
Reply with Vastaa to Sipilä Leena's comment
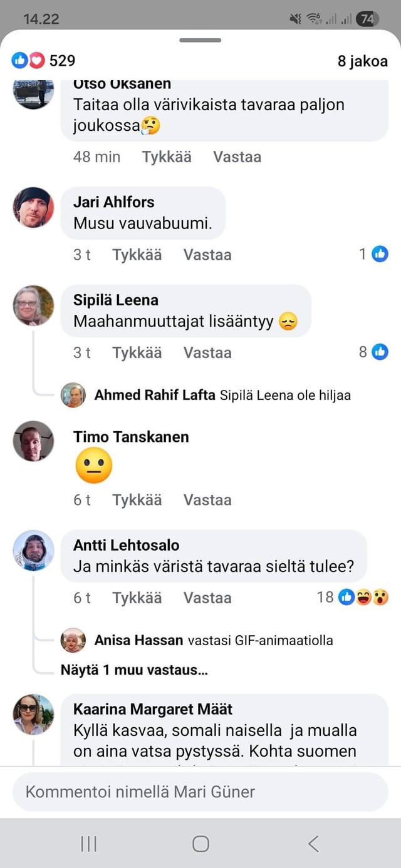pyautogui.click(x=207, y=352)
